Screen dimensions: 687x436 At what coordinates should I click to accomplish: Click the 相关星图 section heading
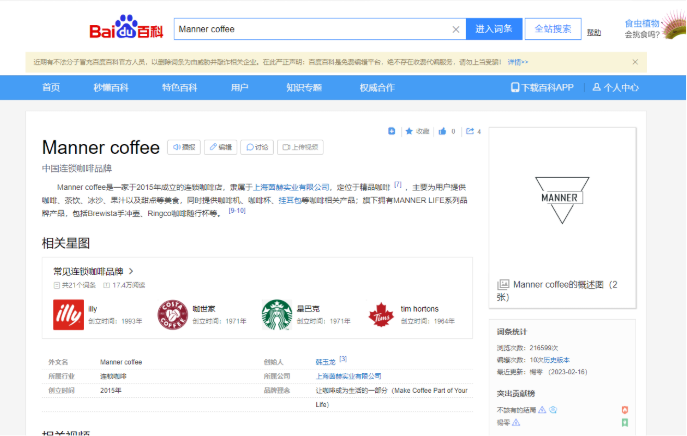point(66,243)
